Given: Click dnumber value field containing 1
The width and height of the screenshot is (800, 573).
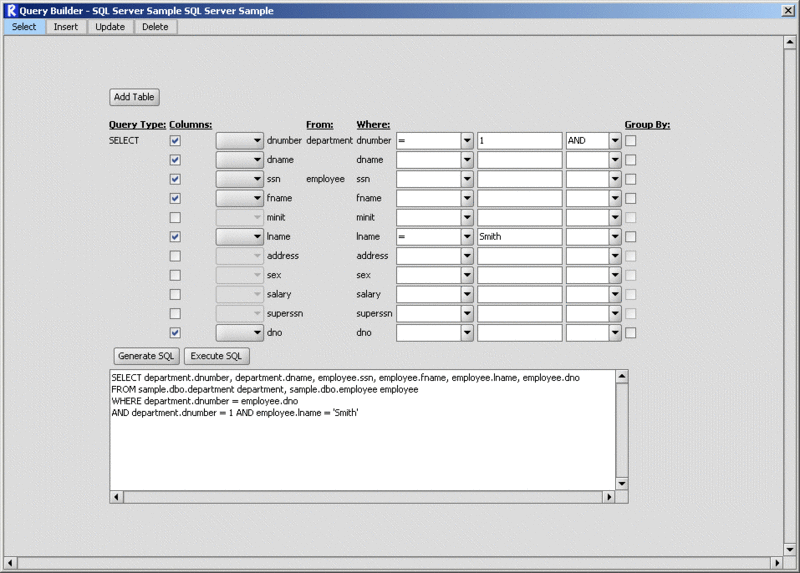Looking at the screenshot, I should 519,141.
